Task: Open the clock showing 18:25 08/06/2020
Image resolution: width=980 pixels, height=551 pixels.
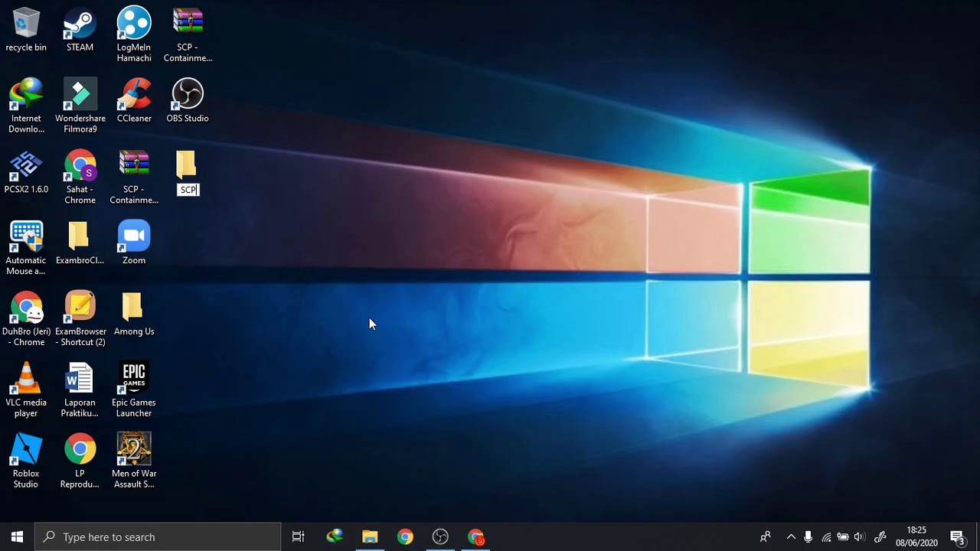Action: click(x=916, y=536)
